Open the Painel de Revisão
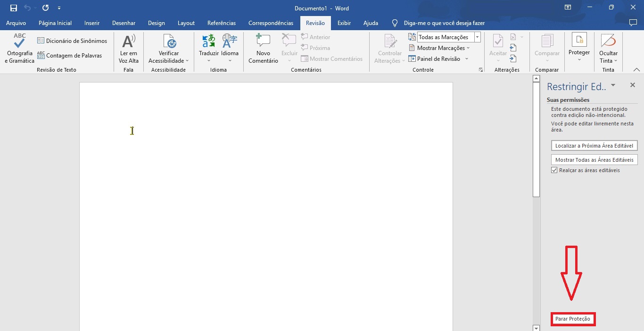Screen dimensions: 644x331 click(438, 59)
